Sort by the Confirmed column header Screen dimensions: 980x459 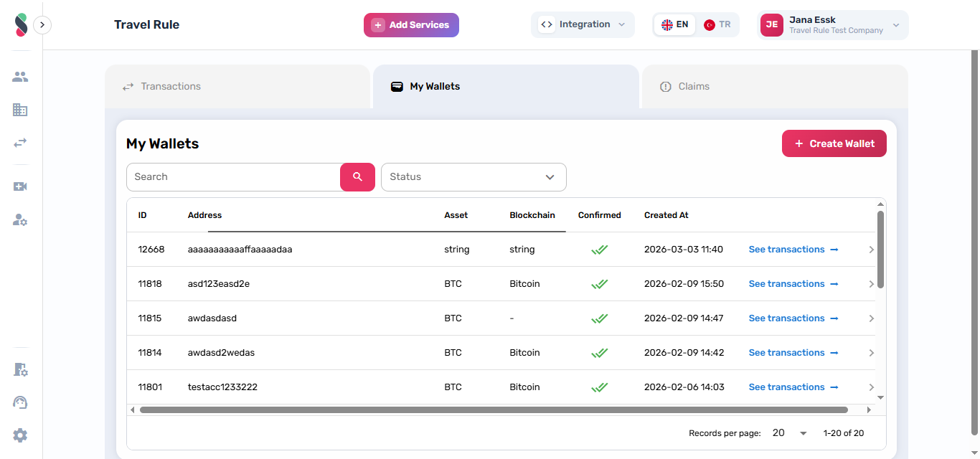point(600,215)
